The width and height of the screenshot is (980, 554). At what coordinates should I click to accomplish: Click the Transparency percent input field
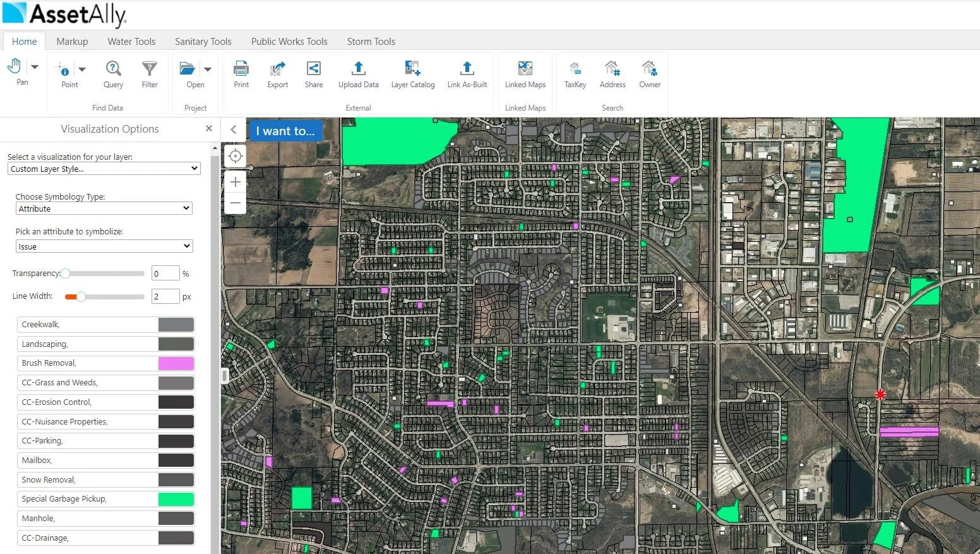tap(165, 274)
